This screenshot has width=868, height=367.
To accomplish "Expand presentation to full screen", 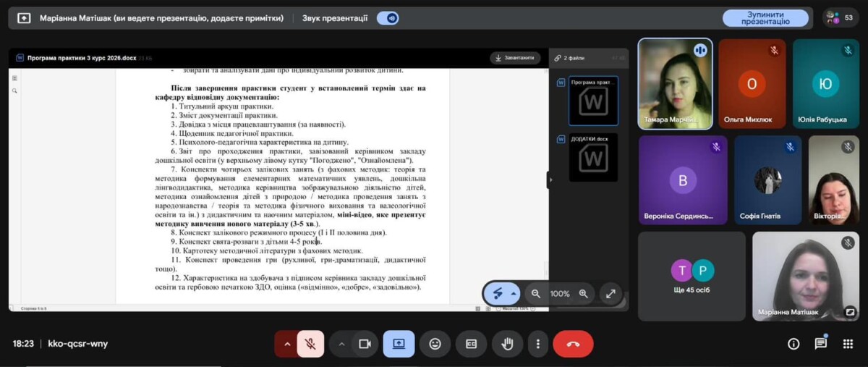I will (610, 294).
